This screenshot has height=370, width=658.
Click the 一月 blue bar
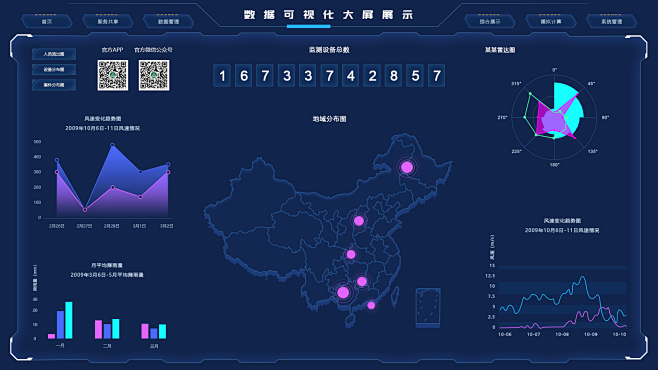(x=60, y=325)
